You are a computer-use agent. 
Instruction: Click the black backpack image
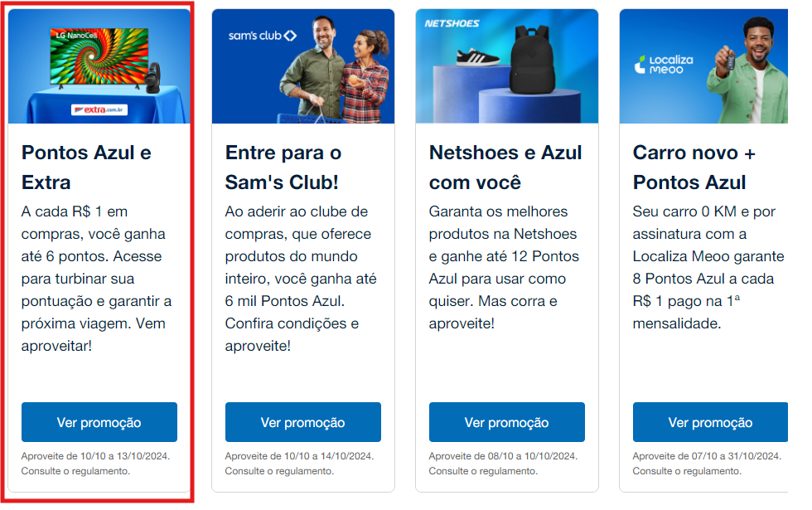pos(532,60)
